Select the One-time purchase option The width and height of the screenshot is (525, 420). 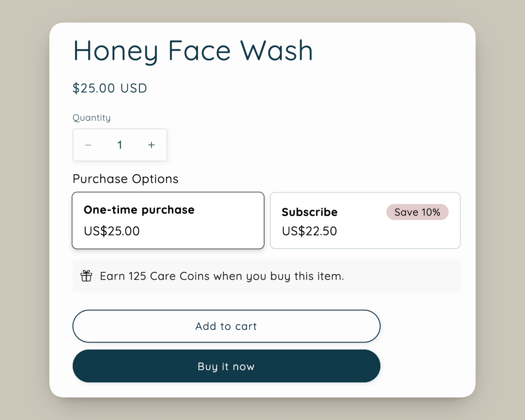(x=168, y=220)
